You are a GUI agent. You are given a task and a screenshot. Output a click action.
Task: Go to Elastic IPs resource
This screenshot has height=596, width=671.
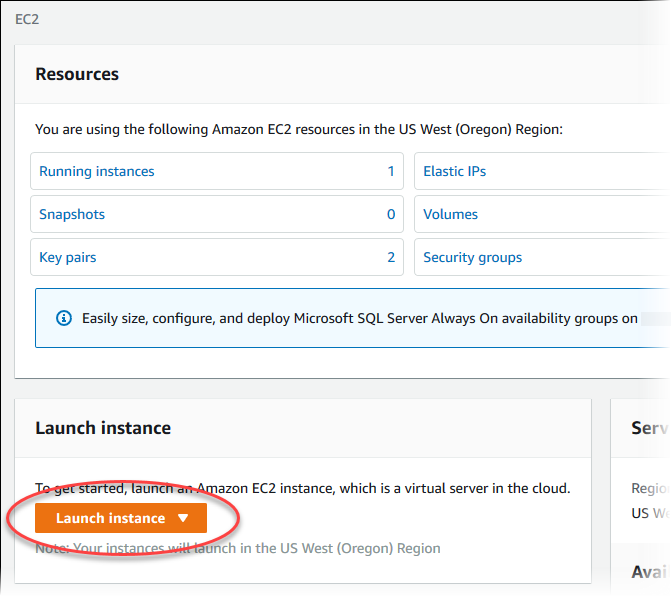coord(454,171)
